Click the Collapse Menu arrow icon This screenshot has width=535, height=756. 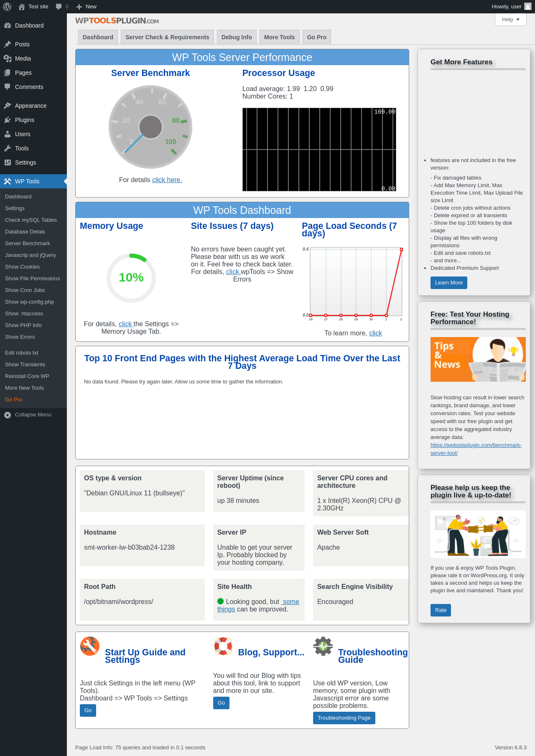[x=8, y=415]
